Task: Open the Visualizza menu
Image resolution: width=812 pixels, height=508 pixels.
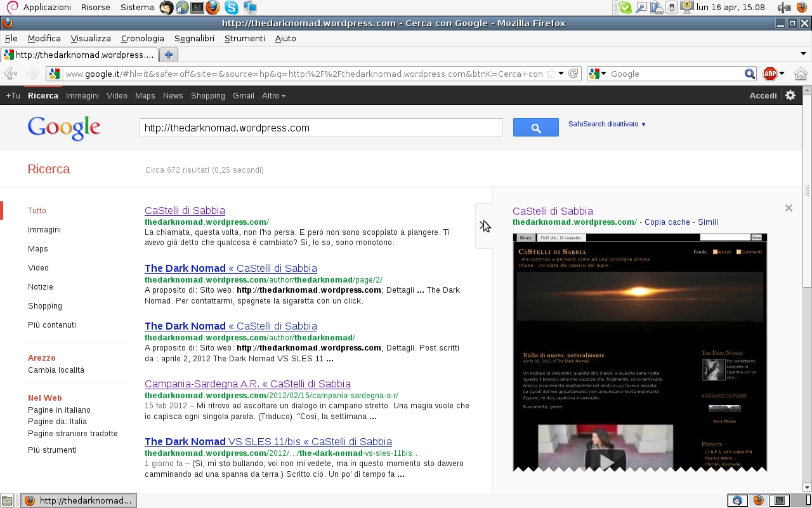Action: (x=91, y=38)
